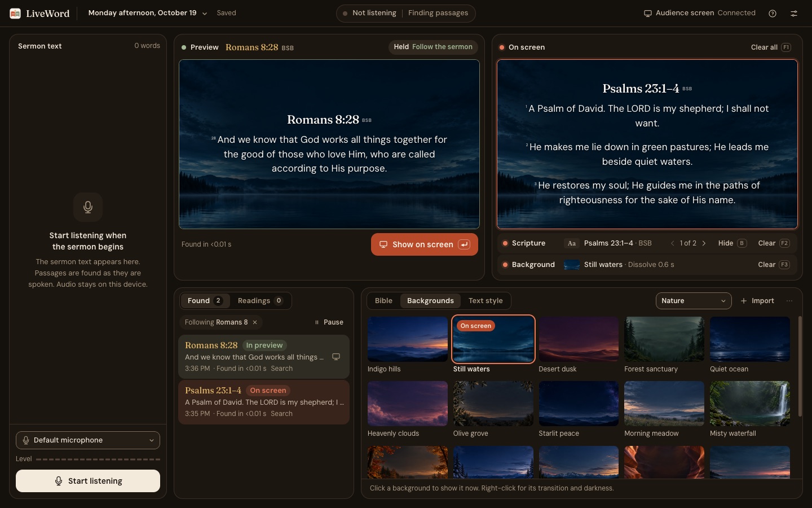Select the Desert dusk background
This screenshot has width=812, height=508.
coord(579,339)
